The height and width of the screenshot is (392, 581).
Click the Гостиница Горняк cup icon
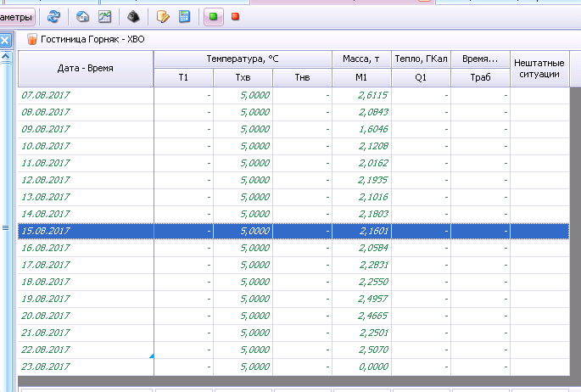32,39
